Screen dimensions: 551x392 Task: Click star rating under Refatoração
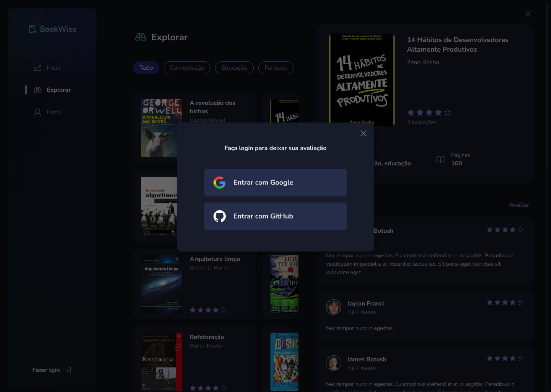(x=208, y=388)
